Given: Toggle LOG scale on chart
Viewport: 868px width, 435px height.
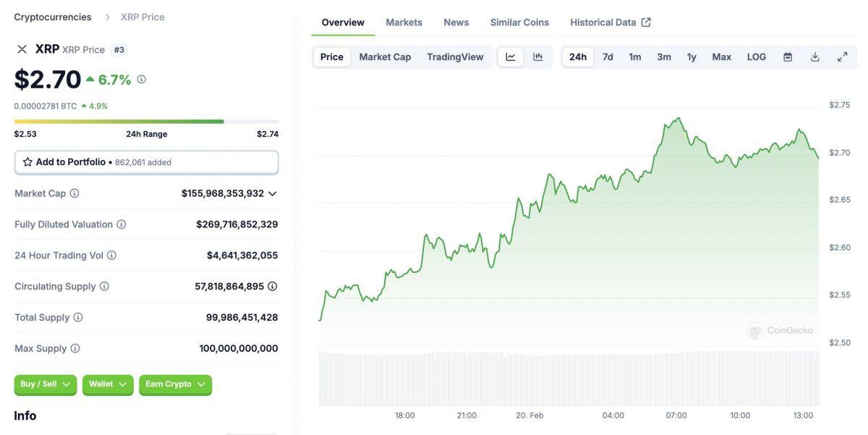Looking at the screenshot, I should tap(757, 57).
